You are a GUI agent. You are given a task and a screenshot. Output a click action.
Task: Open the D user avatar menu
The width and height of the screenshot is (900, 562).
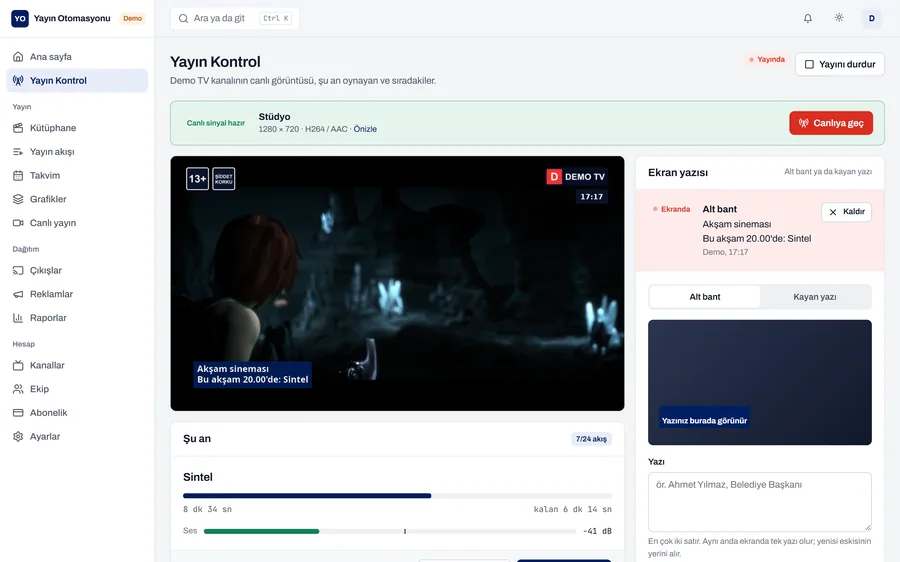click(871, 18)
